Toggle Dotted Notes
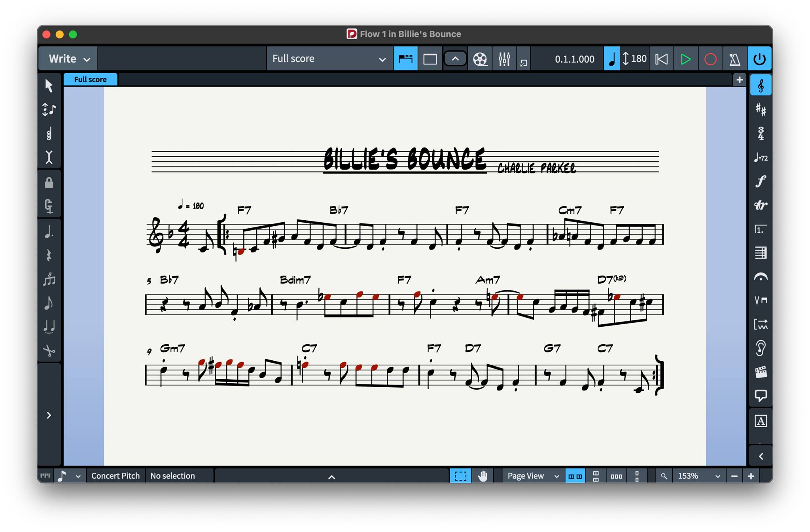 click(49, 232)
